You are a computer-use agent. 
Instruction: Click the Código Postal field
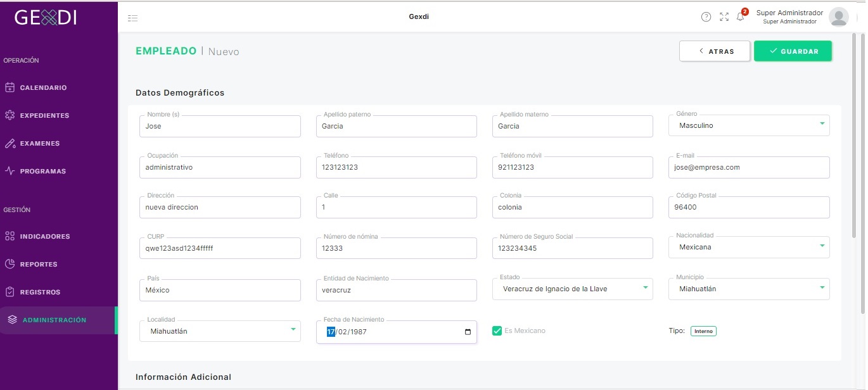[x=749, y=207]
